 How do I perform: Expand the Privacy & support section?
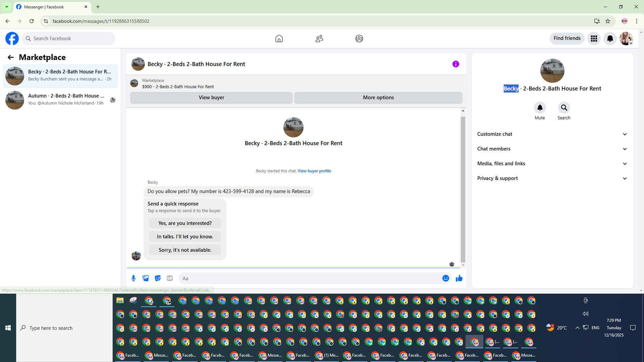tap(552, 178)
